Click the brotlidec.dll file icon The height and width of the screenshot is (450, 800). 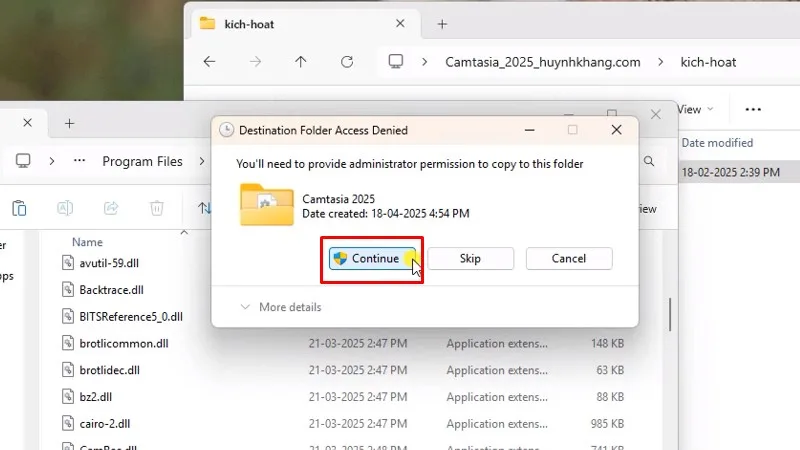pos(68,370)
